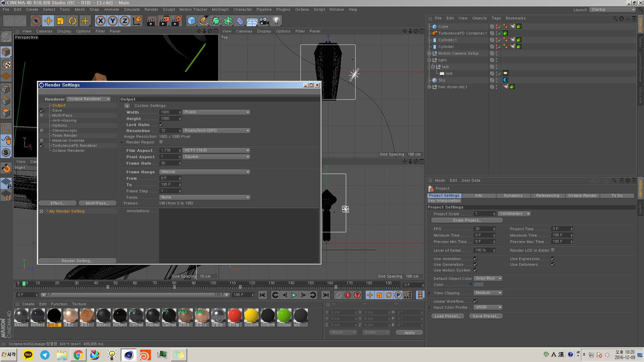Enable the Stereoscopic checkbox

42,130
